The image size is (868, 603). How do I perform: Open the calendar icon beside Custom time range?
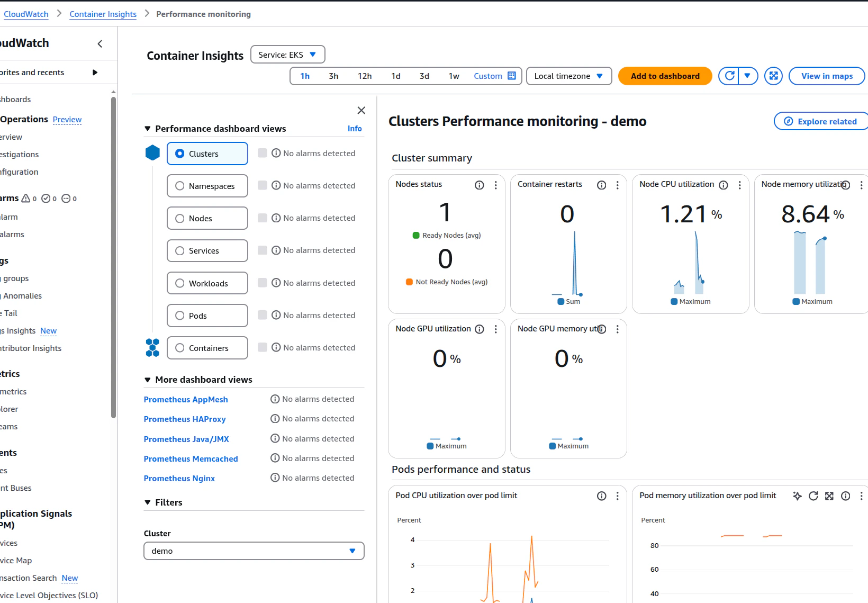point(511,76)
